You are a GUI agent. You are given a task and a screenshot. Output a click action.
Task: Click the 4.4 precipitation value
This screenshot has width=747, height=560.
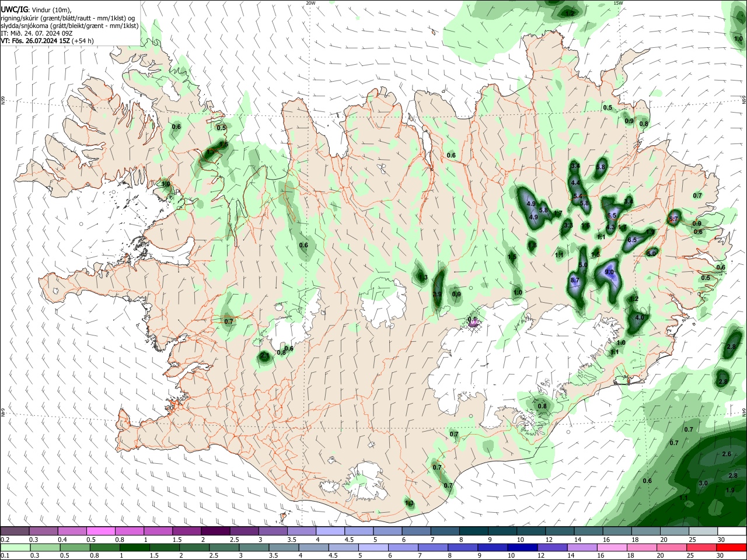tap(575, 183)
